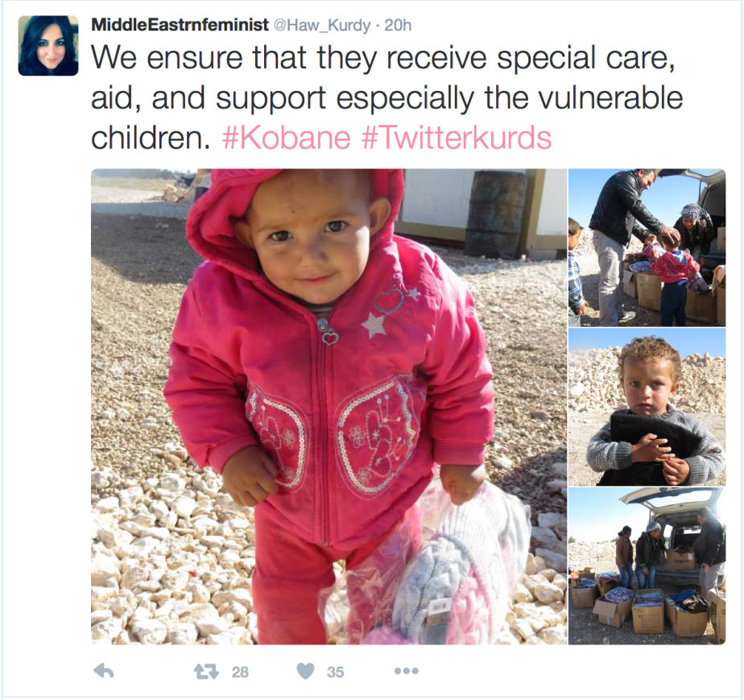The image size is (744, 700).
Task: Open the 20h timestamp permalink
Action: point(398,25)
